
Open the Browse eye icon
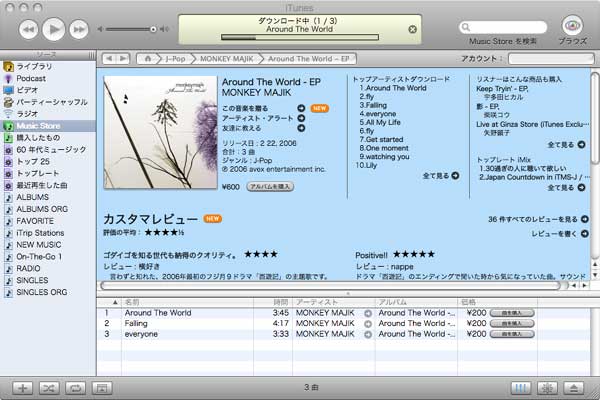572,26
